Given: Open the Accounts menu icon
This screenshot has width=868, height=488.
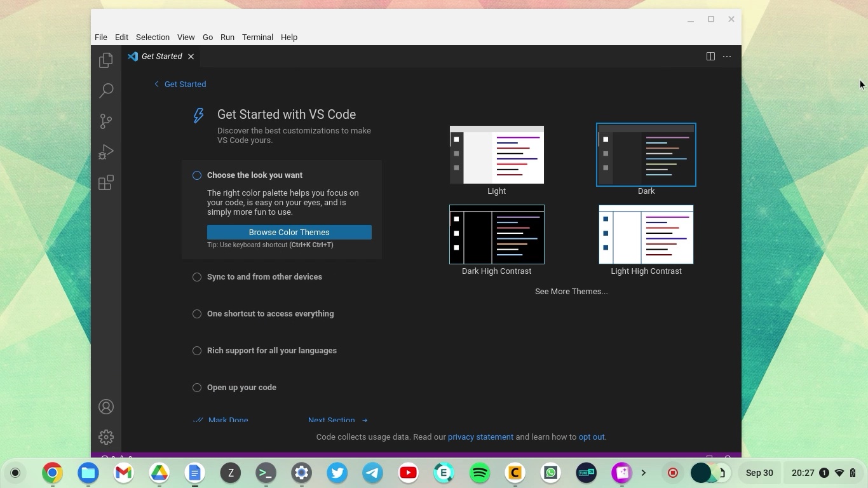Looking at the screenshot, I should click(x=106, y=407).
